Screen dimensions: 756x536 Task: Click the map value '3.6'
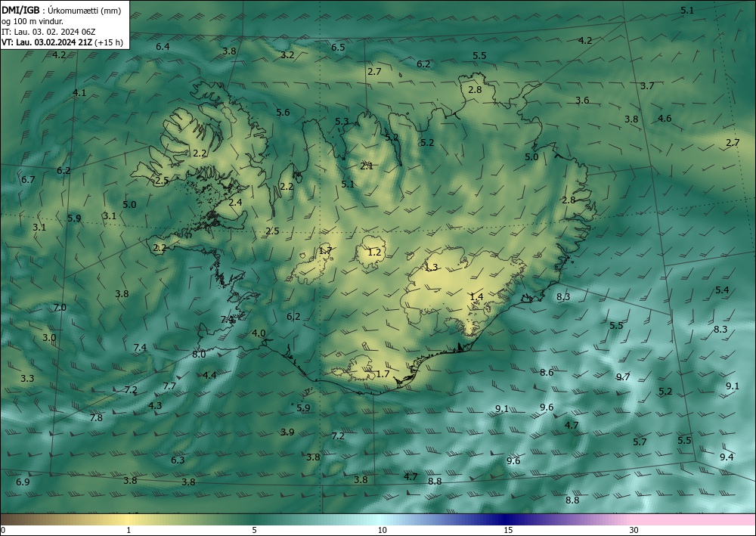582,101
